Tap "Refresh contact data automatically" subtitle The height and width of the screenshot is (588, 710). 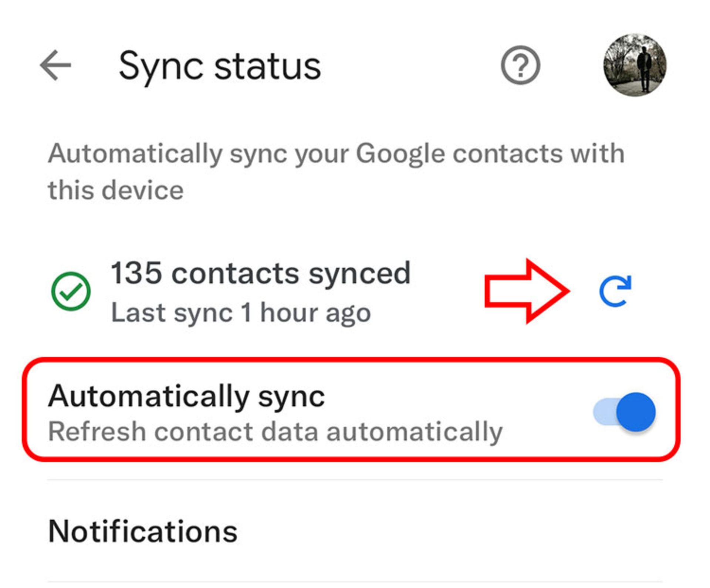point(275,432)
